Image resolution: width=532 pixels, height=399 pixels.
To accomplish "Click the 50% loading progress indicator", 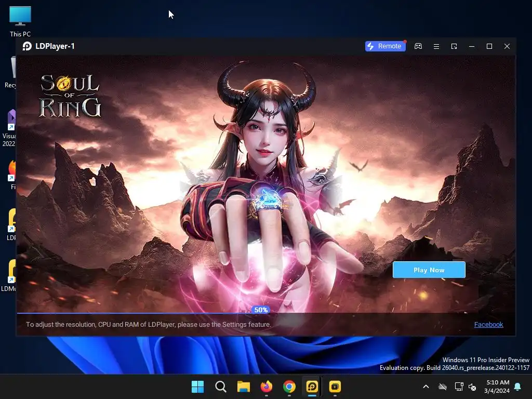I will tap(261, 310).
